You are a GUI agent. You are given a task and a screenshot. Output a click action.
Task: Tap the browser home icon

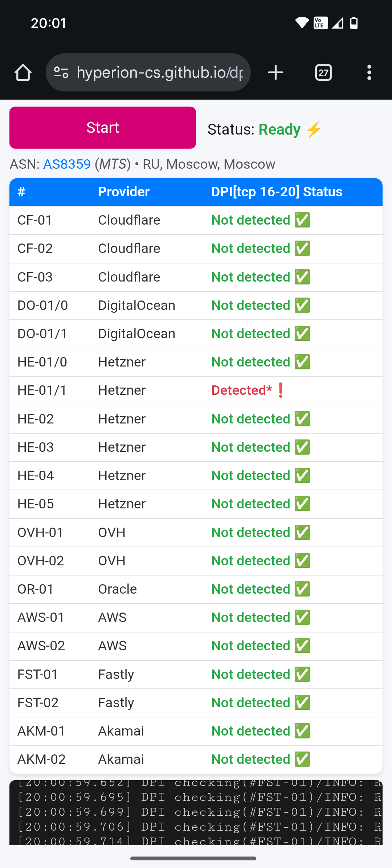point(23,73)
